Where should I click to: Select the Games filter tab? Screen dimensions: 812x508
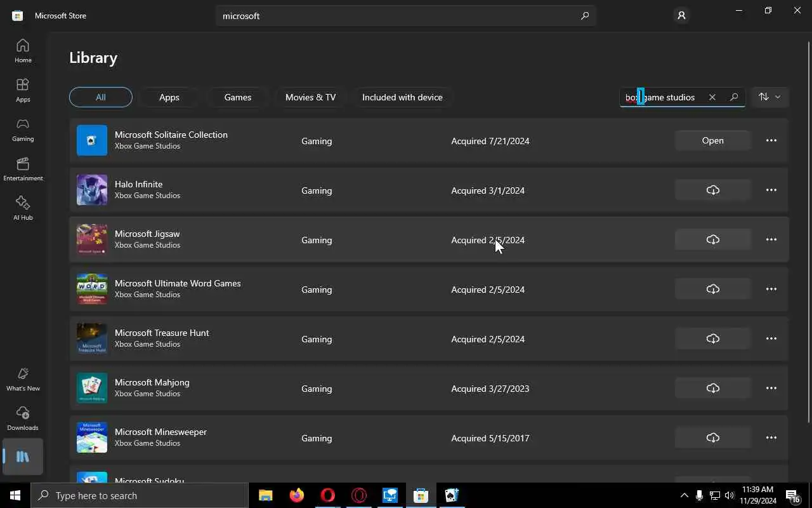click(x=238, y=97)
